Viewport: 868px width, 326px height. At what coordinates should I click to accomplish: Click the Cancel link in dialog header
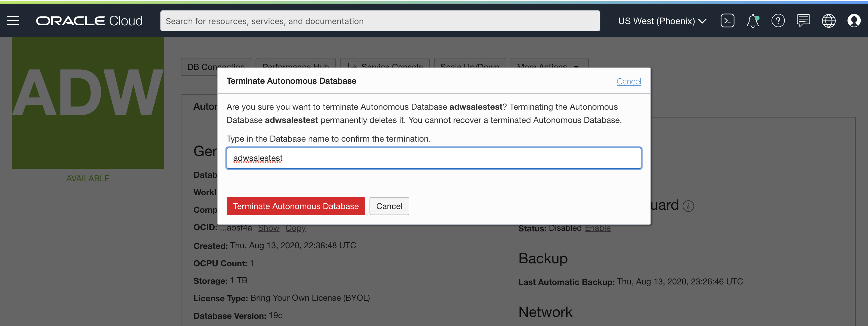coord(628,81)
